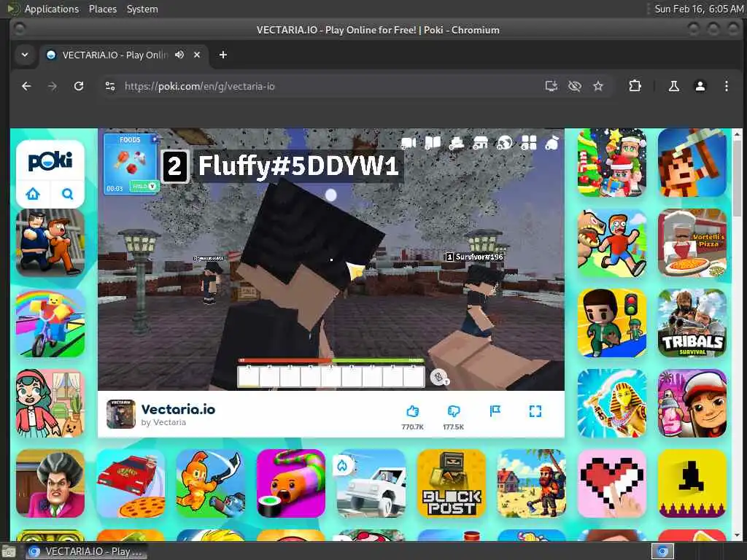Viewport: 747px width, 560px height.
Task: Open the pixel heart coloring game thumbnail
Action: click(612, 483)
